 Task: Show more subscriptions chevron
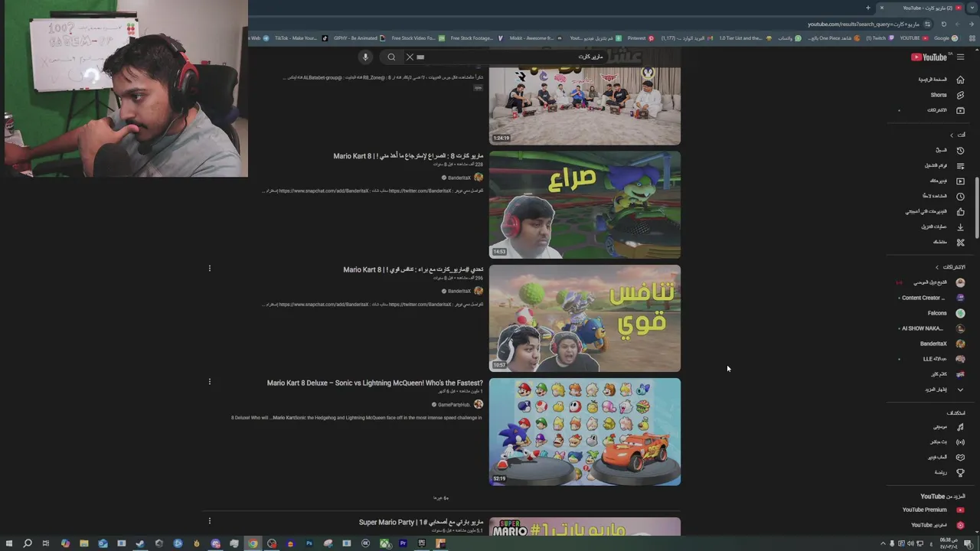(960, 390)
